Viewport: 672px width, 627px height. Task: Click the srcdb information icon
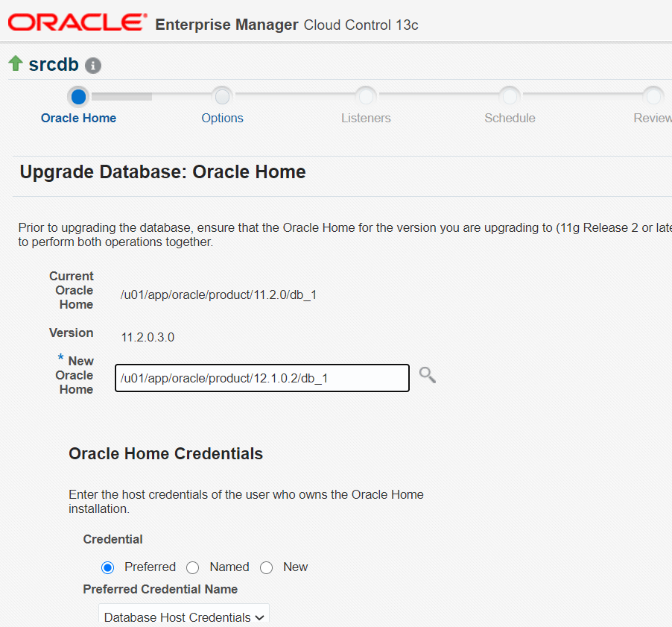tap(93, 66)
